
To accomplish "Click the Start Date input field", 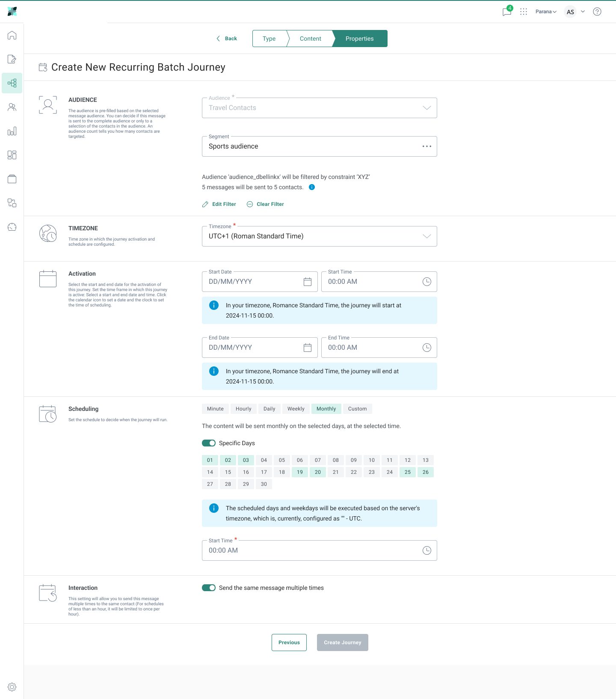I will tap(260, 282).
